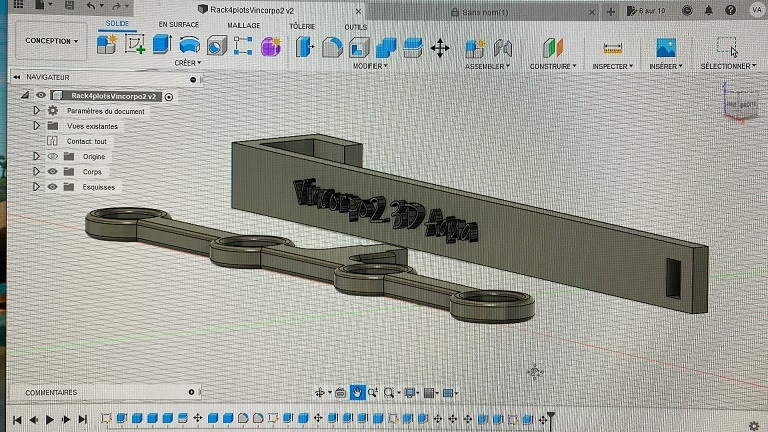Toggle visibility of the Esquisses folder
Viewport: 768px width, 432px height.
point(52,187)
